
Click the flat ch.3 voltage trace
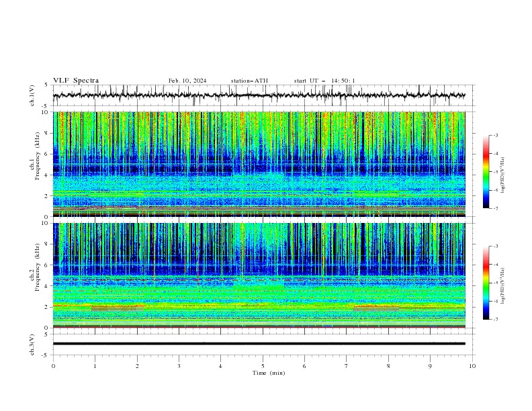point(259,344)
